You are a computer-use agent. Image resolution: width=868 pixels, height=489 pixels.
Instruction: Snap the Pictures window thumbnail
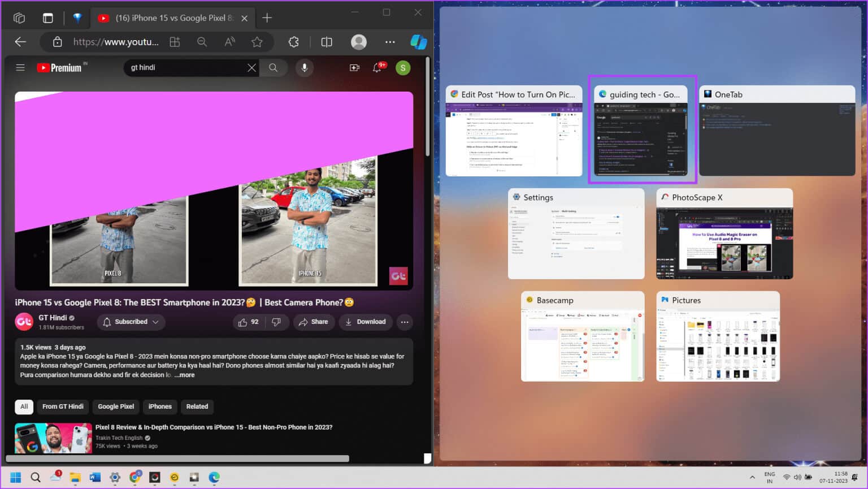[718, 336]
